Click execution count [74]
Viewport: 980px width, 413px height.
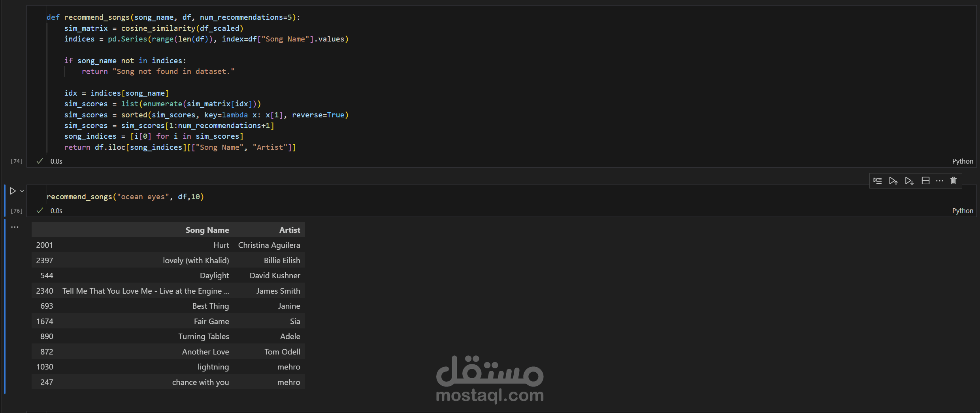click(x=16, y=161)
